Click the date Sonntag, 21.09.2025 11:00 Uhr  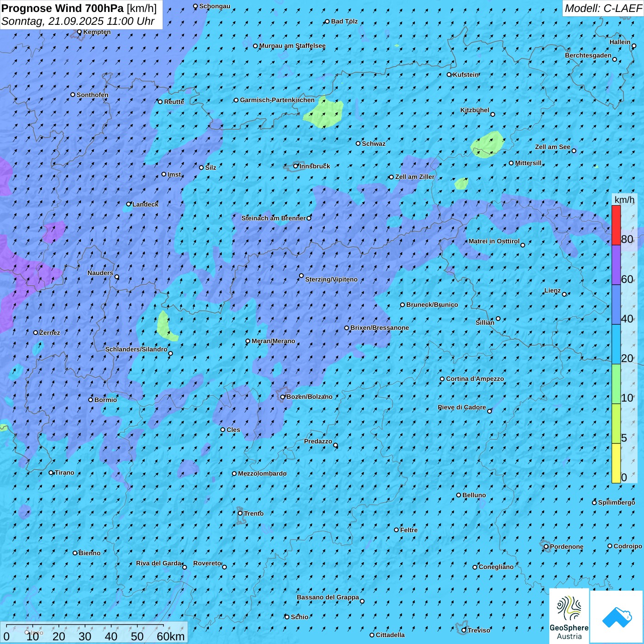click(x=78, y=21)
